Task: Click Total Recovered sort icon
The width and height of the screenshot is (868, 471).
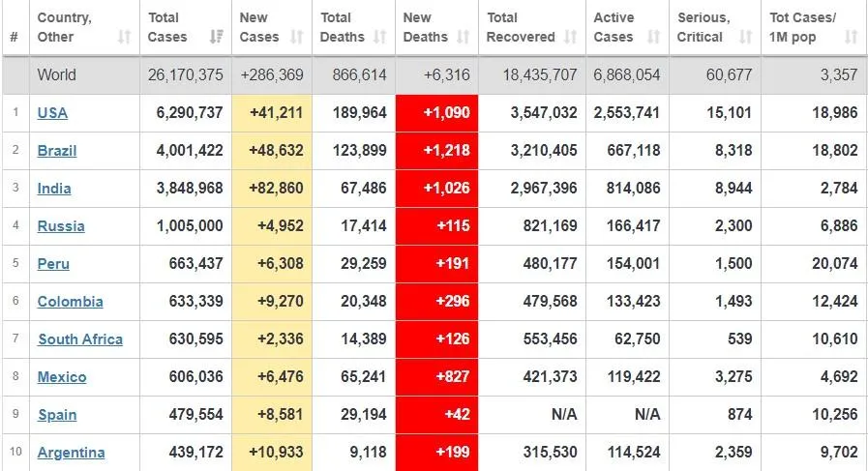Action: click(x=571, y=38)
